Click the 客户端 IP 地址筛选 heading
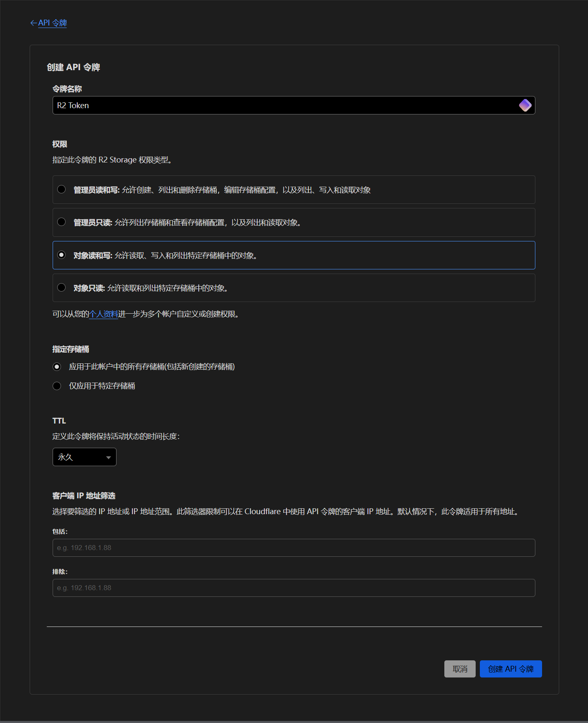Viewport: 588px width, 723px height. click(x=84, y=496)
